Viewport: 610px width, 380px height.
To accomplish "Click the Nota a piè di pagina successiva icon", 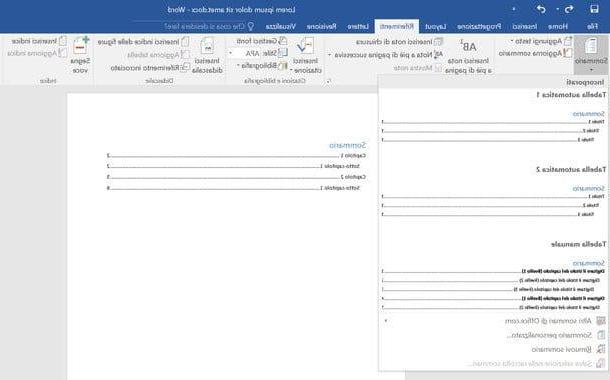I will point(438,55).
